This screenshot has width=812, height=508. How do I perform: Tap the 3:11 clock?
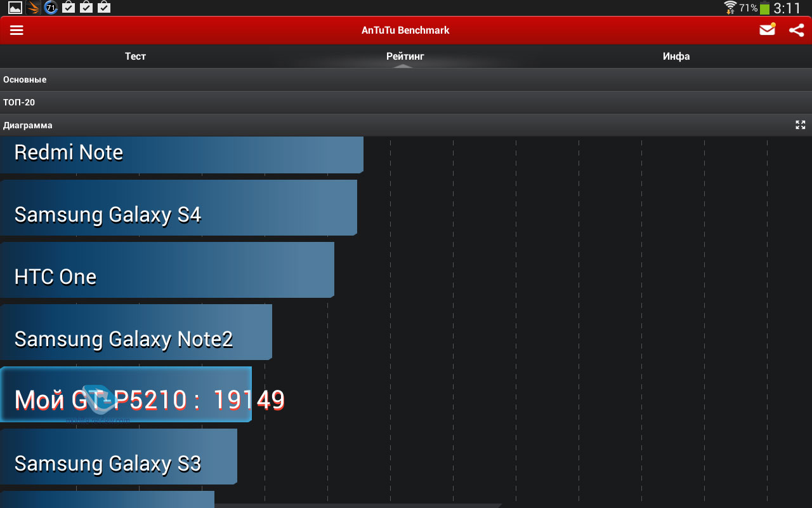(x=787, y=8)
